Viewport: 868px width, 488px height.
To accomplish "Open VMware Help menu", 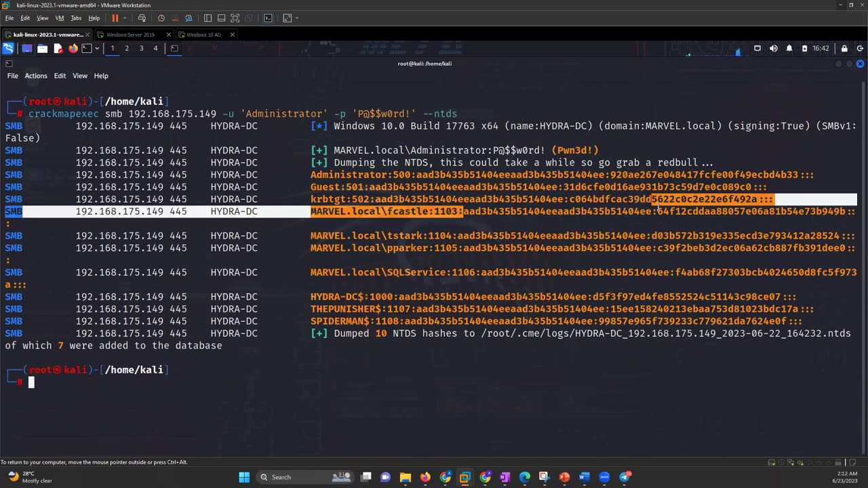I will pos(94,18).
